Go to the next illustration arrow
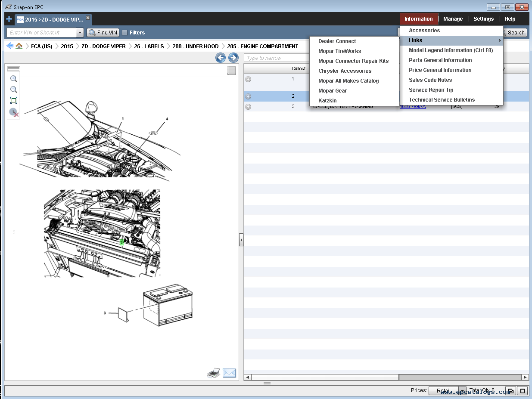This screenshot has height=399, width=532. click(x=233, y=58)
